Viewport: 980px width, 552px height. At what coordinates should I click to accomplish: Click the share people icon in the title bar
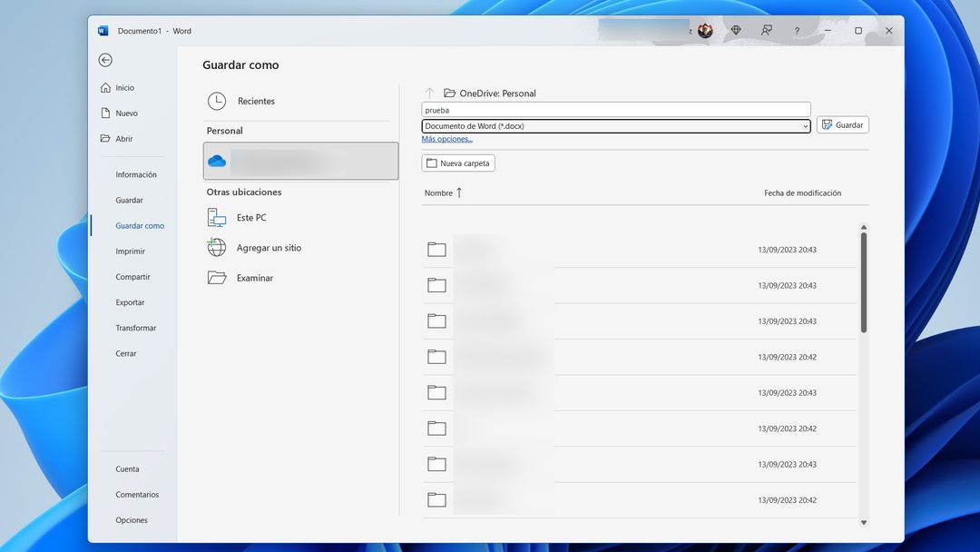(766, 30)
